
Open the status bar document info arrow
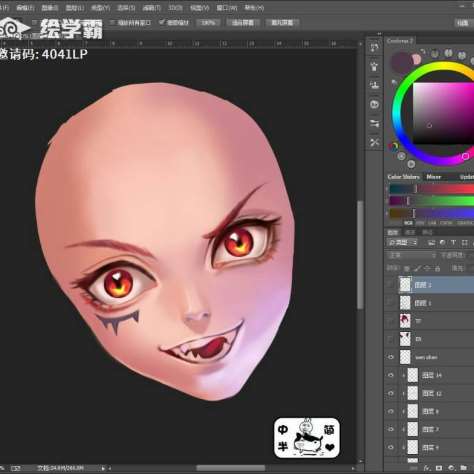pos(103,468)
